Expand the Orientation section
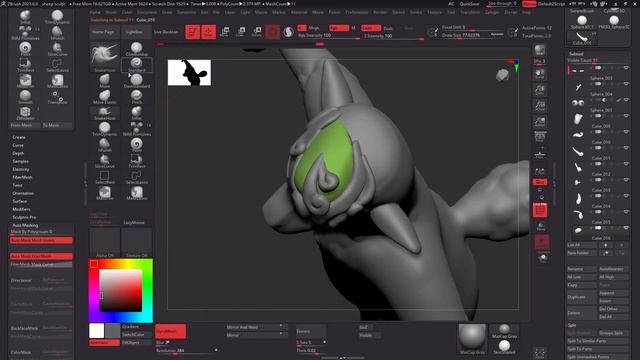The image size is (640, 360). click(23, 193)
